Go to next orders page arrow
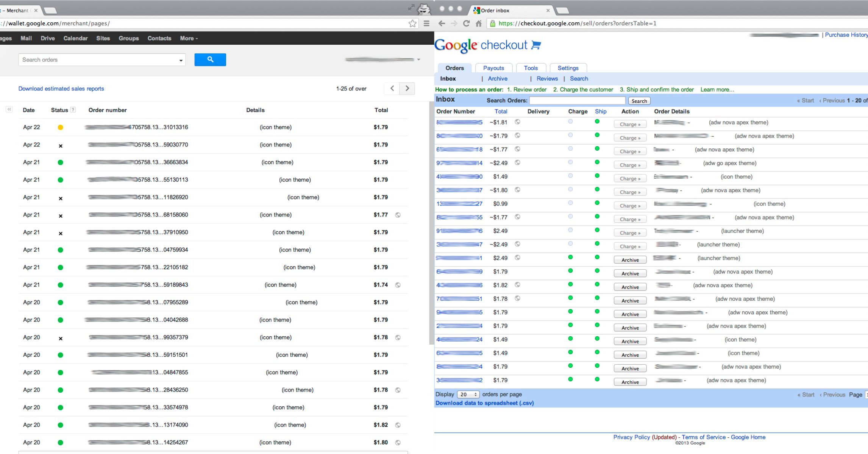 point(407,89)
